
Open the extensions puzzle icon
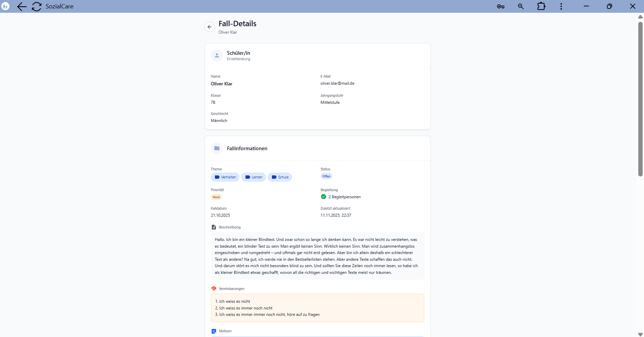click(x=541, y=6)
